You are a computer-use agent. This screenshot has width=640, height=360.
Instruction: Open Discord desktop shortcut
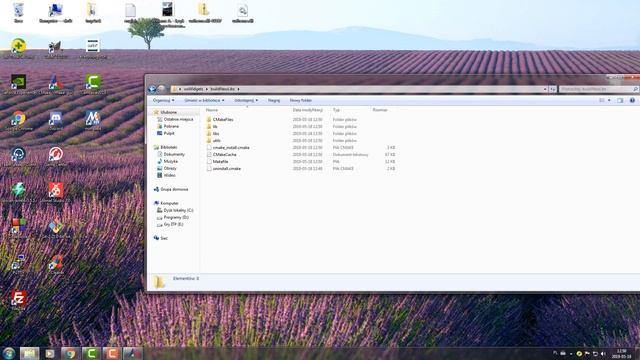pyautogui.click(x=56, y=120)
